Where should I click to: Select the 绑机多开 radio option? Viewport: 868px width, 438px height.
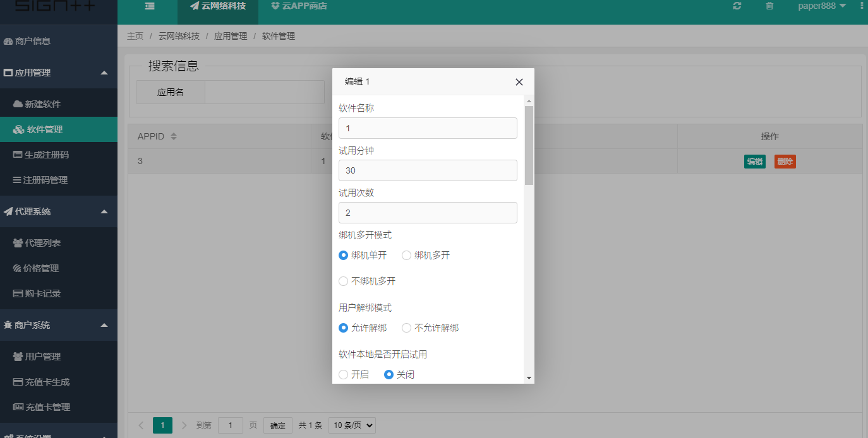406,255
